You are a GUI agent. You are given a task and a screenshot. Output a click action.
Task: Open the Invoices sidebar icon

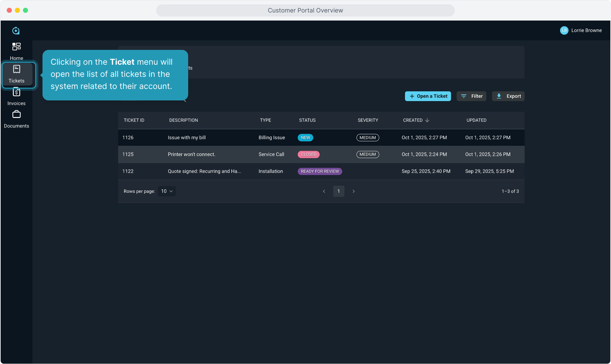(16, 92)
